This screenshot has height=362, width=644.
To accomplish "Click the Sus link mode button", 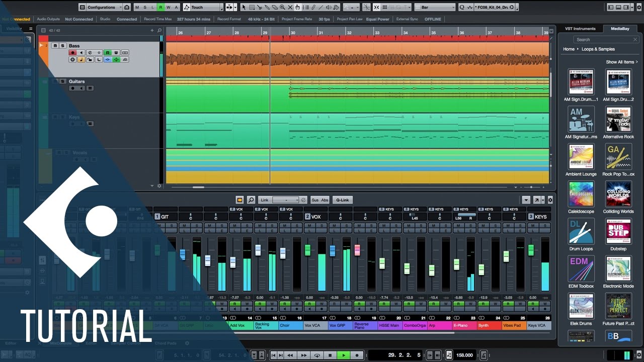I will pyautogui.click(x=315, y=200).
